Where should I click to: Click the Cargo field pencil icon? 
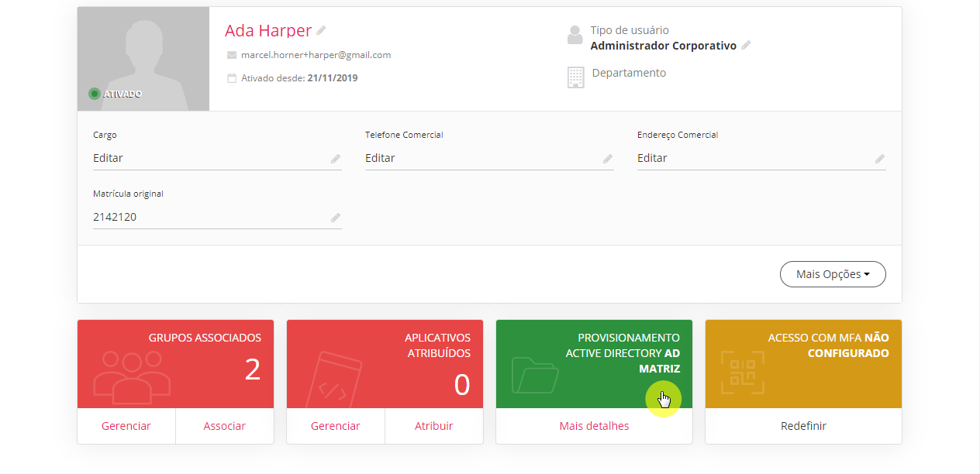(x=336, y=159)
